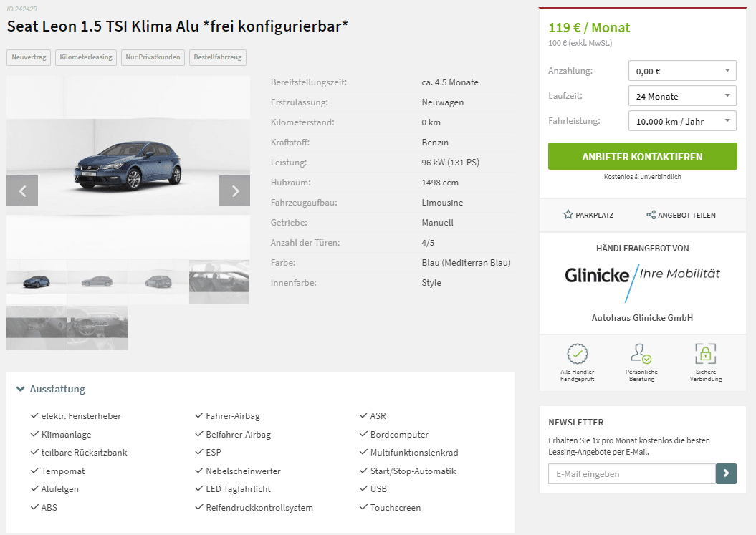This screenshot has height=535, width=756.
Task: Select the first thumbnail of blue car front
Action: tap(37, 282)
